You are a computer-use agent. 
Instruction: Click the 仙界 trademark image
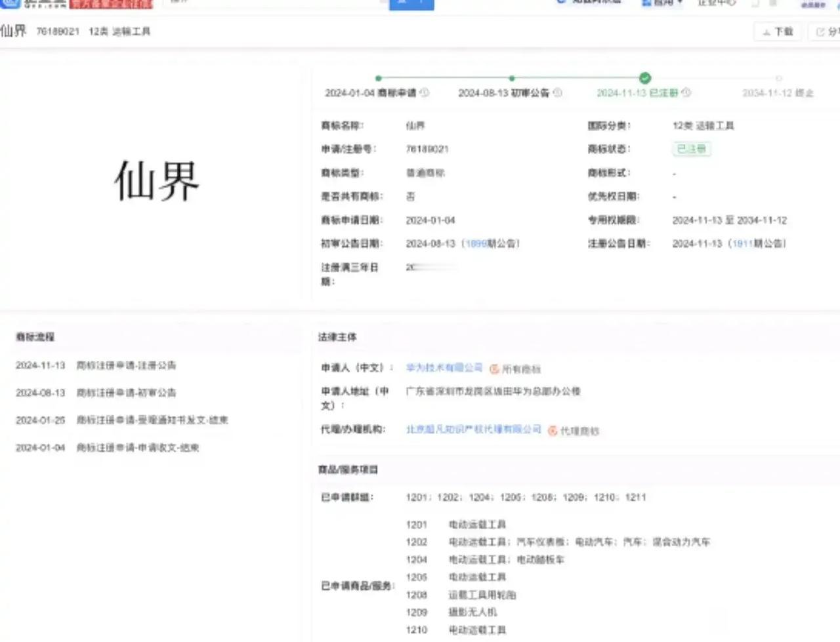(x=156, y=180)
